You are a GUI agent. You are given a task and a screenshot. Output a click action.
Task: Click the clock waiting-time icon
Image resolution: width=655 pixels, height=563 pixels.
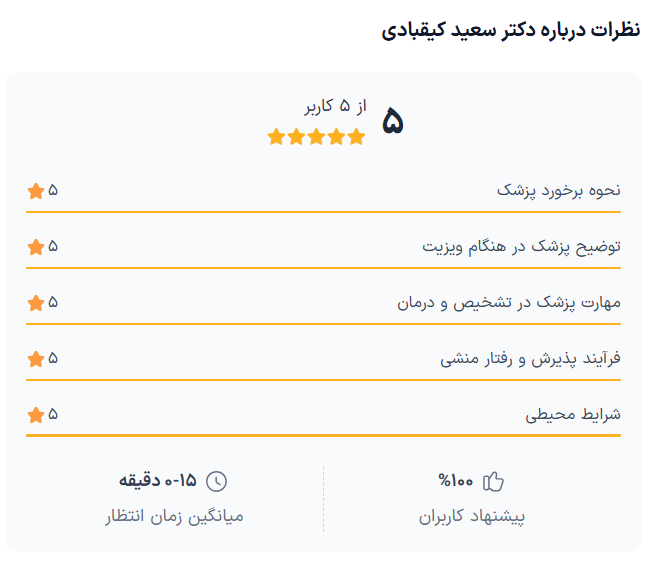216,482
